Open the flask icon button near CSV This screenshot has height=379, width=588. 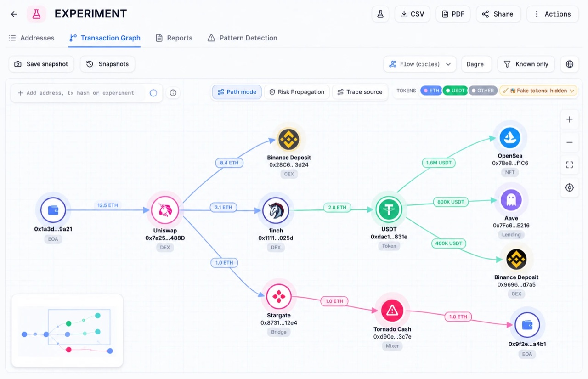(380, 14)
